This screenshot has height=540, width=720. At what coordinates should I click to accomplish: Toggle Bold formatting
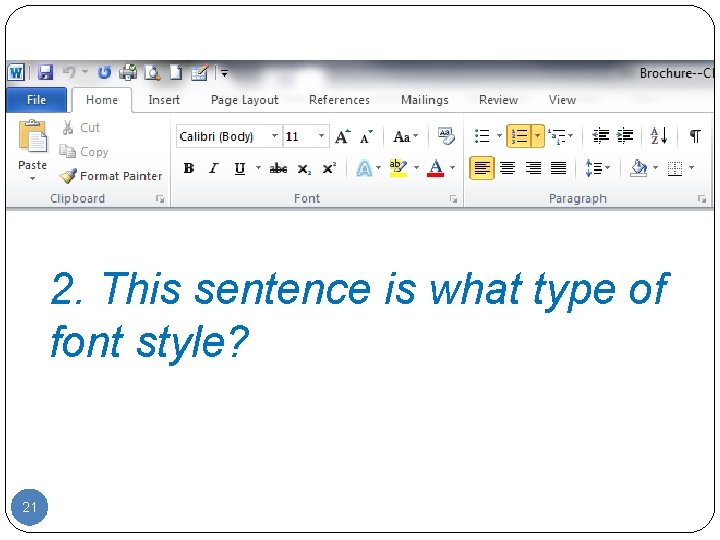(188, 169)
